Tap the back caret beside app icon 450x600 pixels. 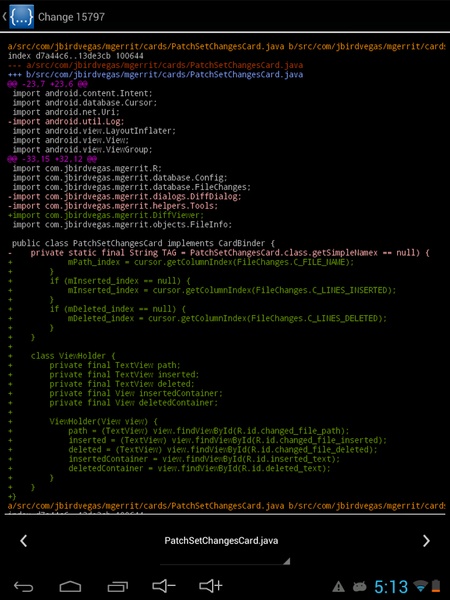point(4,17)
